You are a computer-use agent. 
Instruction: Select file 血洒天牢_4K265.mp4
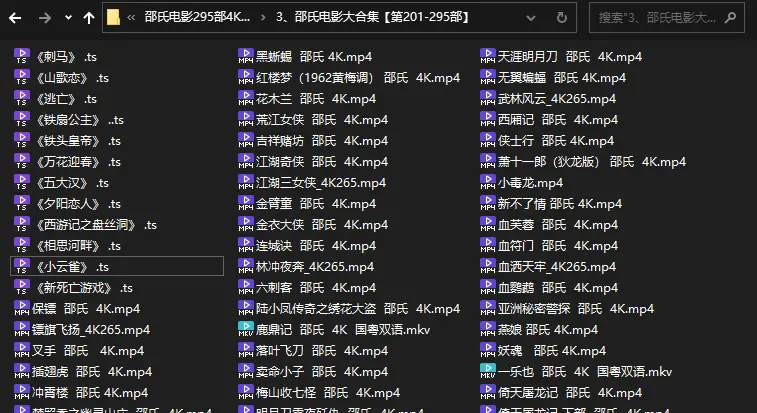pyautogui.click(x=557, y=267)
